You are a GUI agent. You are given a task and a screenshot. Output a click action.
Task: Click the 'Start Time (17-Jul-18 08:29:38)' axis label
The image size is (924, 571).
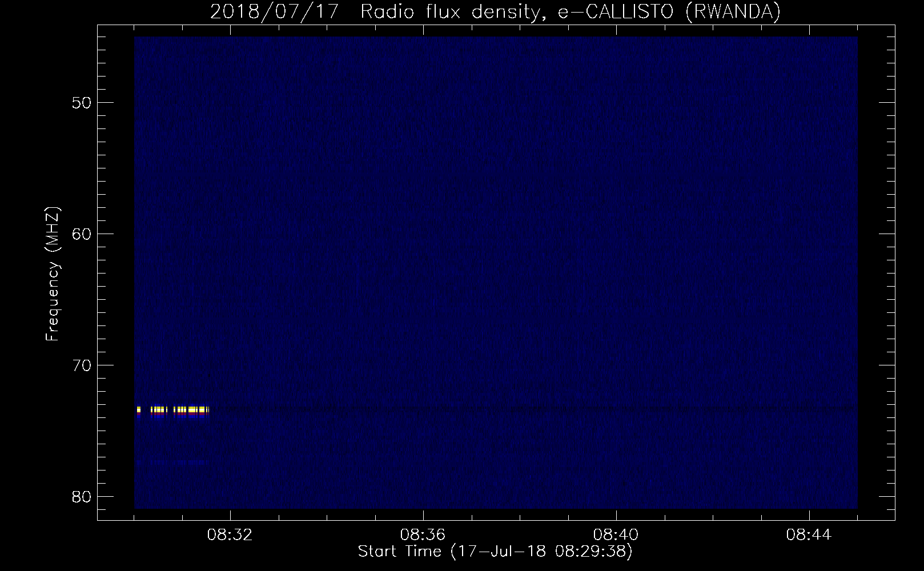point(495,552)
